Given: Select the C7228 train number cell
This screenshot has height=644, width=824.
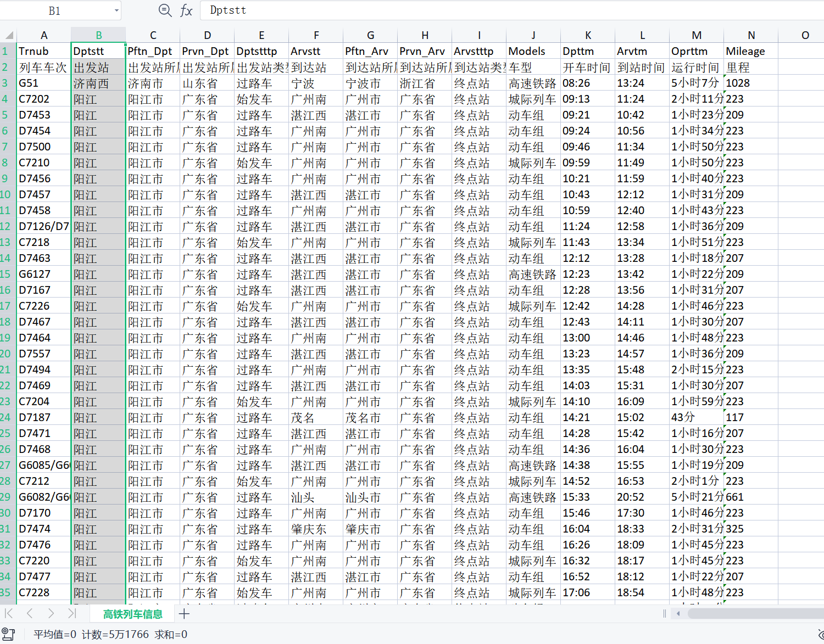Looking at the screenshot, I should [x=44, y=592].
